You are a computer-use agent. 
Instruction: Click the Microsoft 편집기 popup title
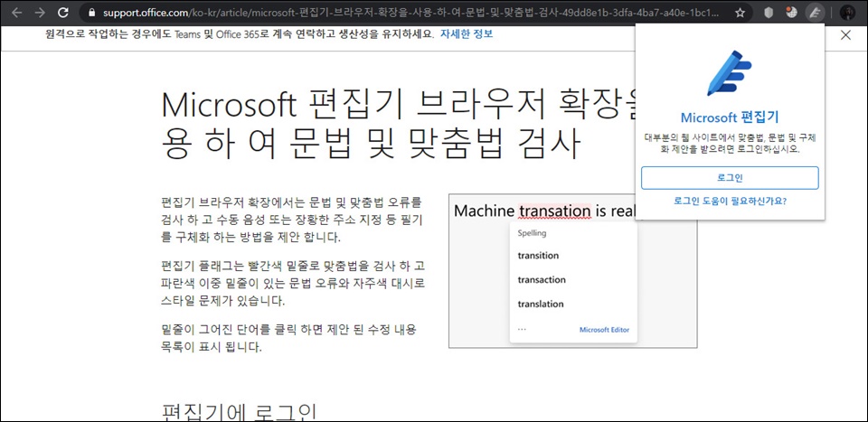pos(730,117)
